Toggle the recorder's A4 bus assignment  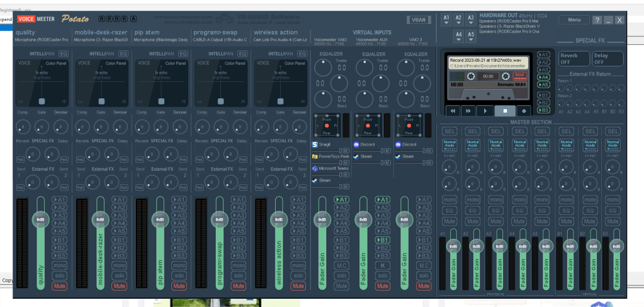tap(544, 77)
